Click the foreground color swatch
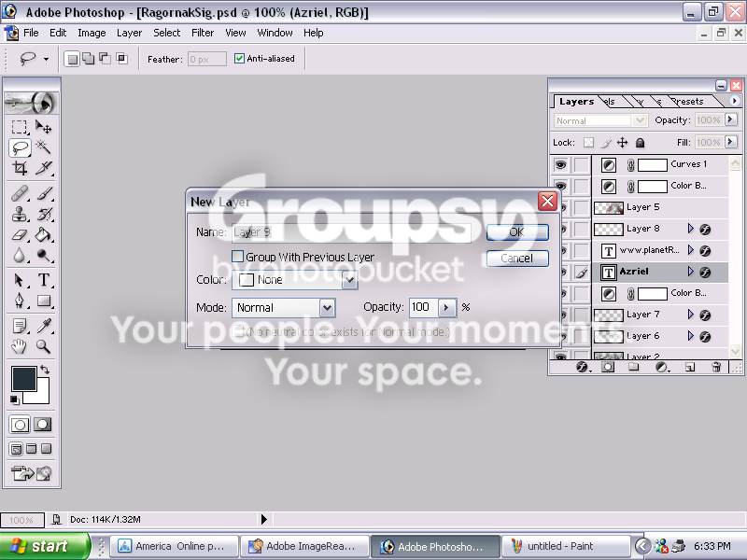Image resolution: width=747 pixels, height=560 pixels. pyautogui.click(x=24, y=379)
